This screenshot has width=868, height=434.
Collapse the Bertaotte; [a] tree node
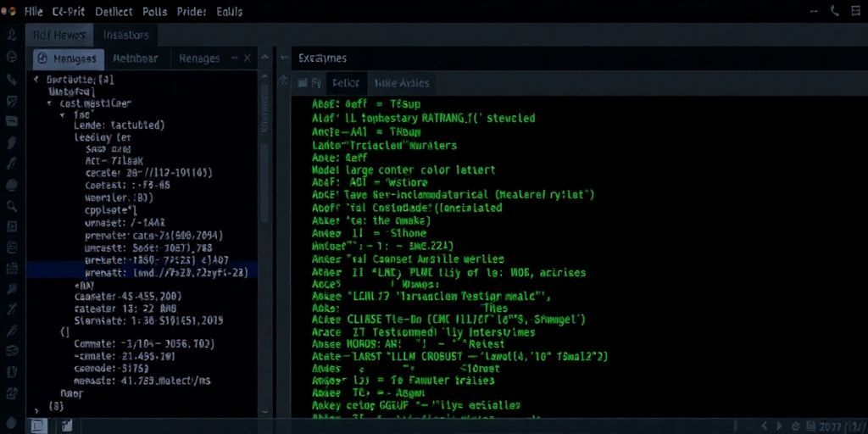(36, 80)
